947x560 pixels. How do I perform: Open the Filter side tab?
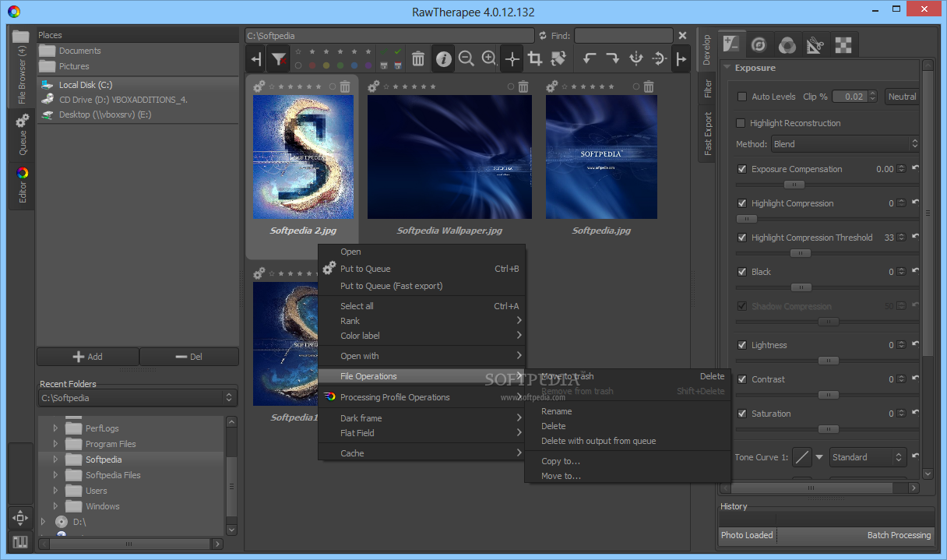coord(707,88)
